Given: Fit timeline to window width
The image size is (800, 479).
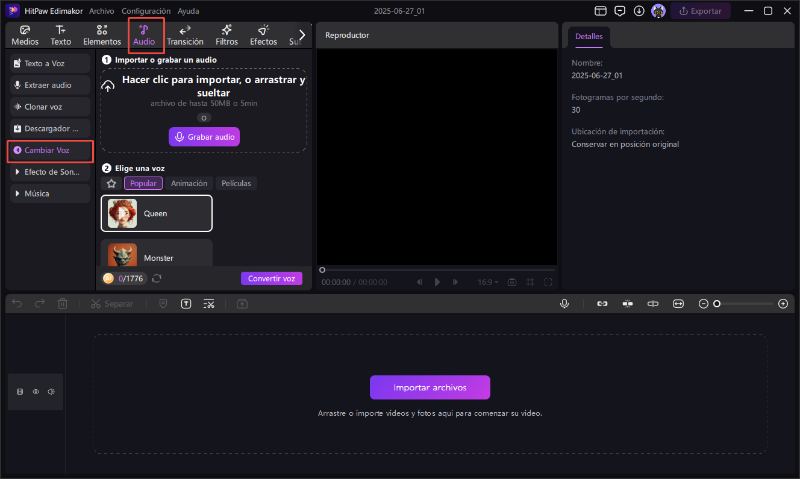Looking at the screenshot, I should click(x=678, y=304).
